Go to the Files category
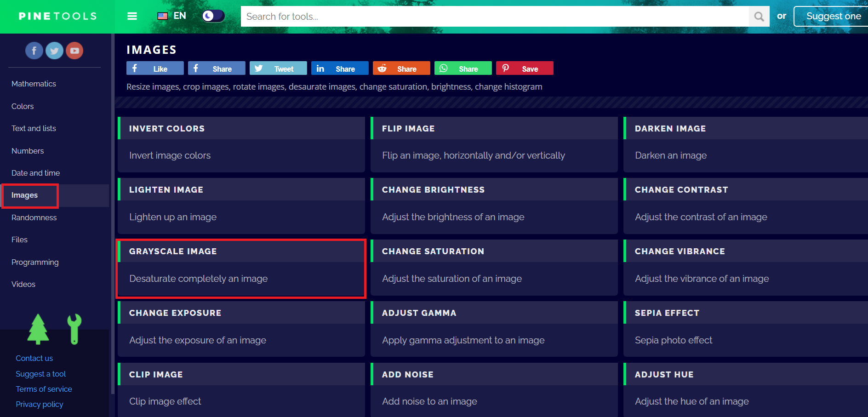868x417 pixels. coord(19,240)
